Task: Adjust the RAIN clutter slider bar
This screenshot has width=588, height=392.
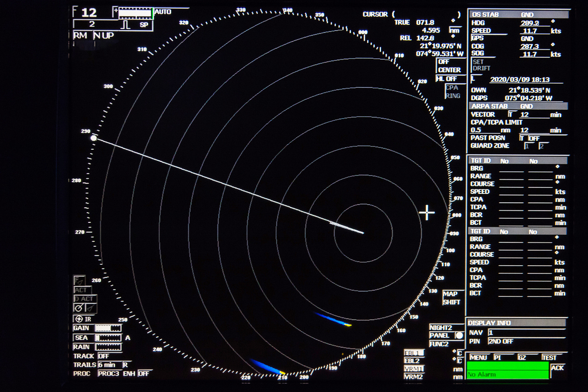Action: [108, 347]
